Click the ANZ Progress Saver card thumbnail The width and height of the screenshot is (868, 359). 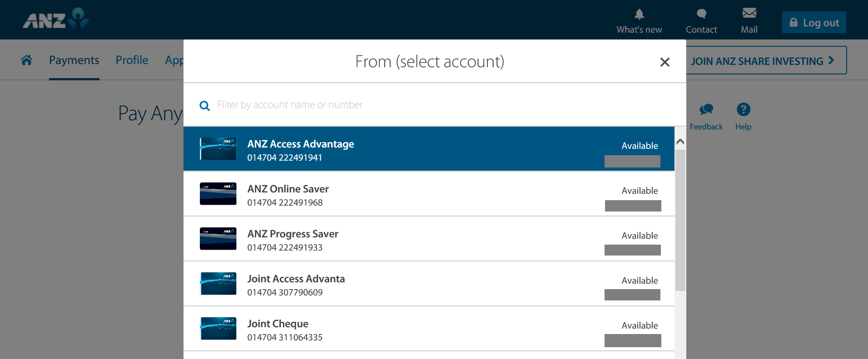[x=218, y=239]
